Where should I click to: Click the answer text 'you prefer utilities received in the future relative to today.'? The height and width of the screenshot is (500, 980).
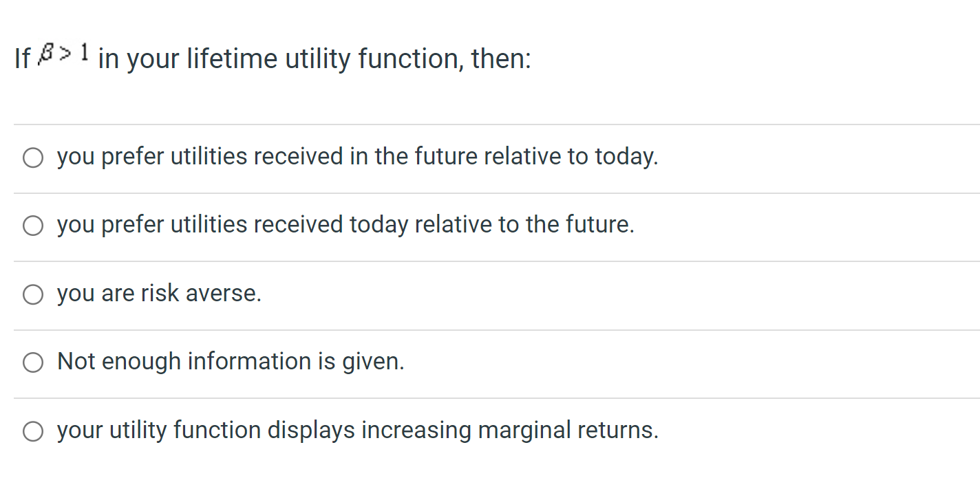tap(358, 156)
